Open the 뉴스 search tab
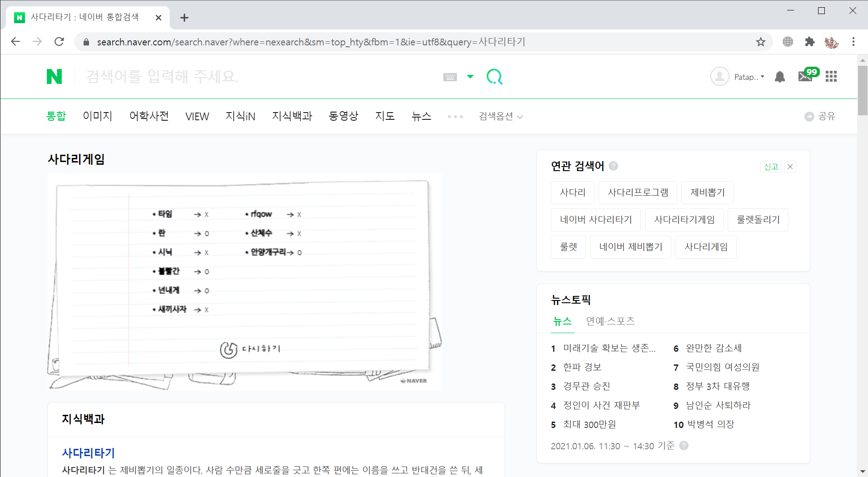This screenshot has width=868, height=477. pos(421,116)
